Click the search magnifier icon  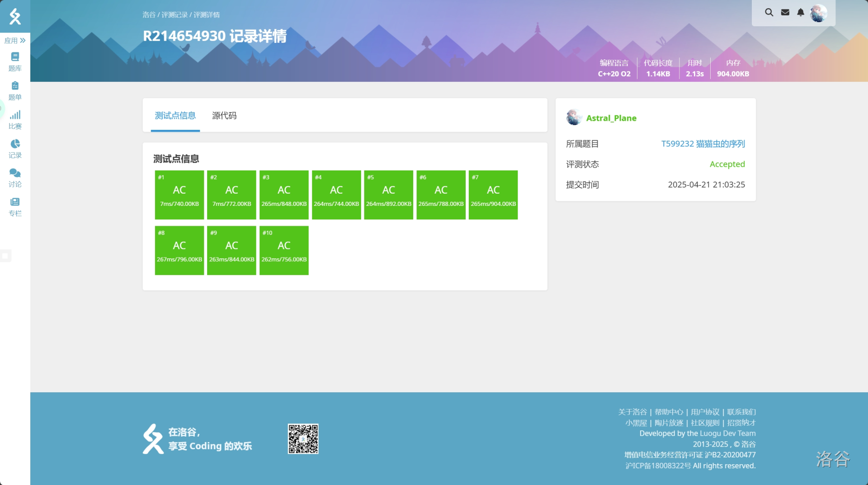pyautogui.click(x=769, y=13)
